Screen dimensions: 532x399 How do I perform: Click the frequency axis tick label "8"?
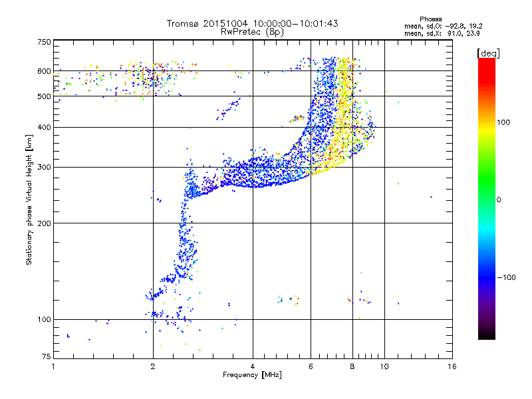352,366
